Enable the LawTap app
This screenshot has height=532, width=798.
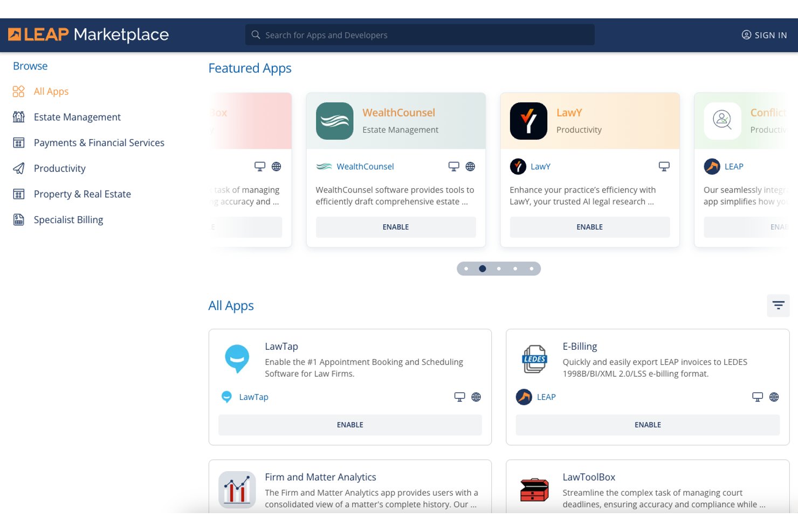pos(350,425)
